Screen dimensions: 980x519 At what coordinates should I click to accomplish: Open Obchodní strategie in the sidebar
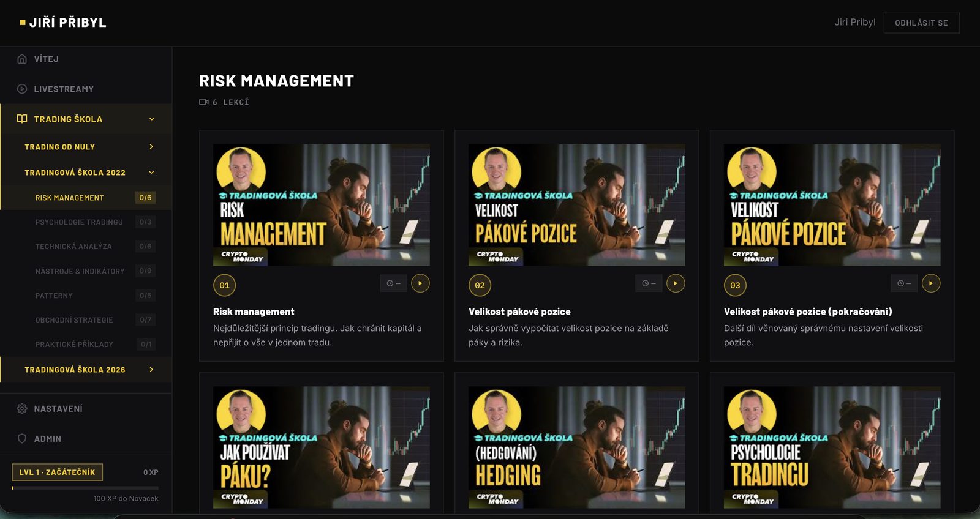(86, 320)
